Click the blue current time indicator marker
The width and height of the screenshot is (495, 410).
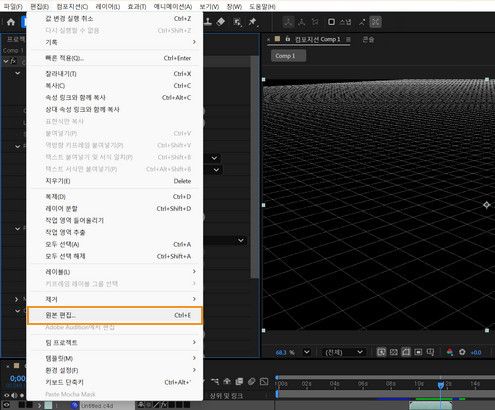point(441,385)
